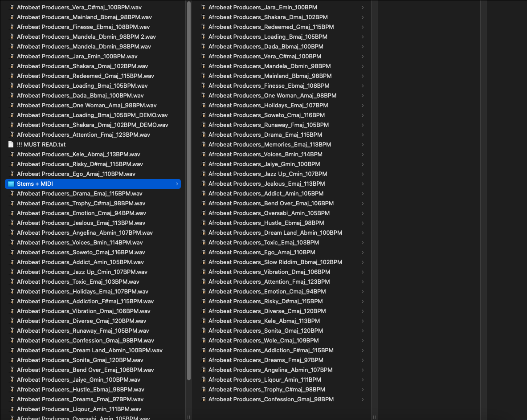Click the first column's vertical scrollbar

coord(189,191)
